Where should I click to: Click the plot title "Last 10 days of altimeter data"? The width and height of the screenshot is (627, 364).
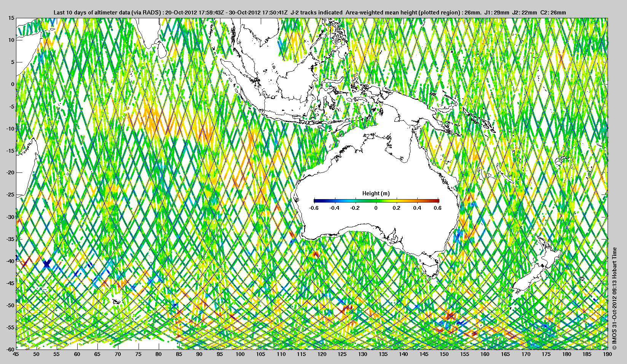point(91,13)
